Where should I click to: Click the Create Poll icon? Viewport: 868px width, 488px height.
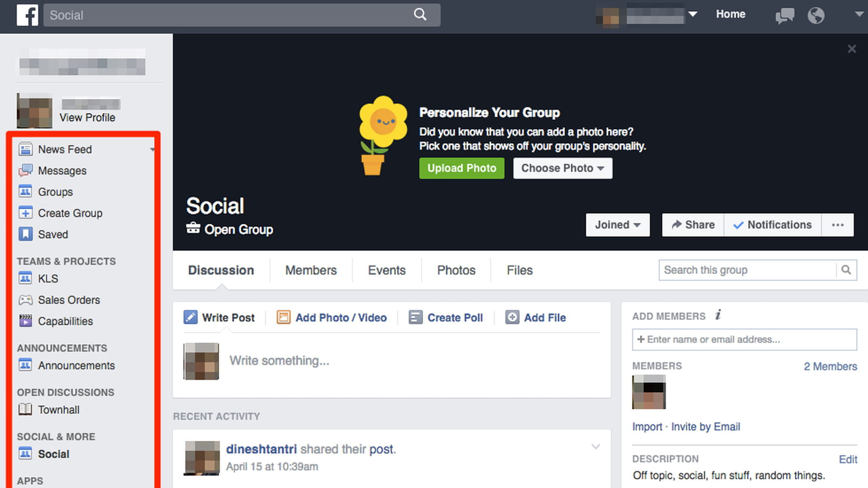pos(416,317)
